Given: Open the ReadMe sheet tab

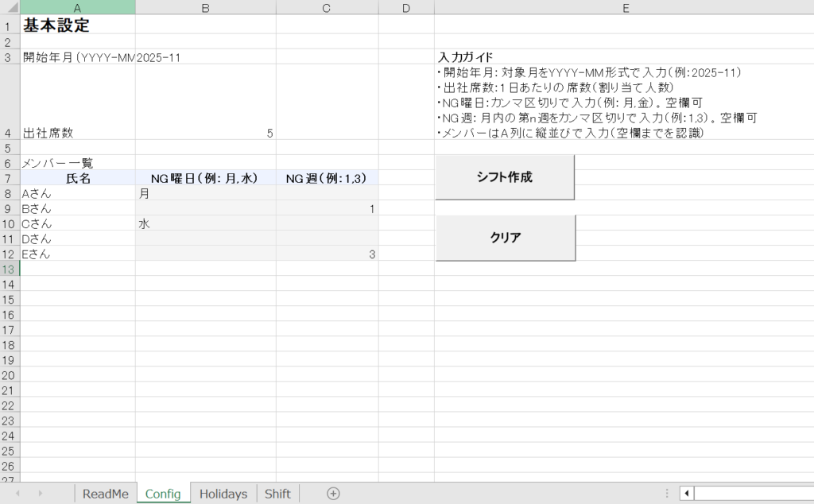Looking at the screenshot, I should (105, 494).
